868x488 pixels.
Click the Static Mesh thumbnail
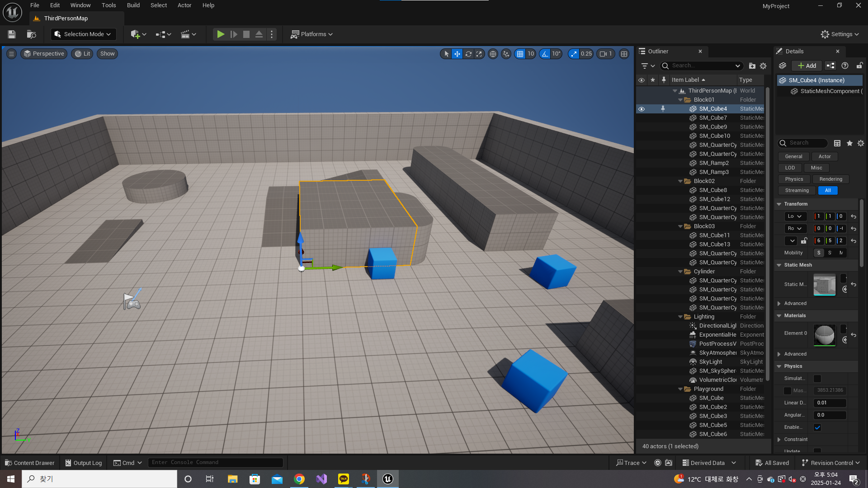click(x=824, y=285)
